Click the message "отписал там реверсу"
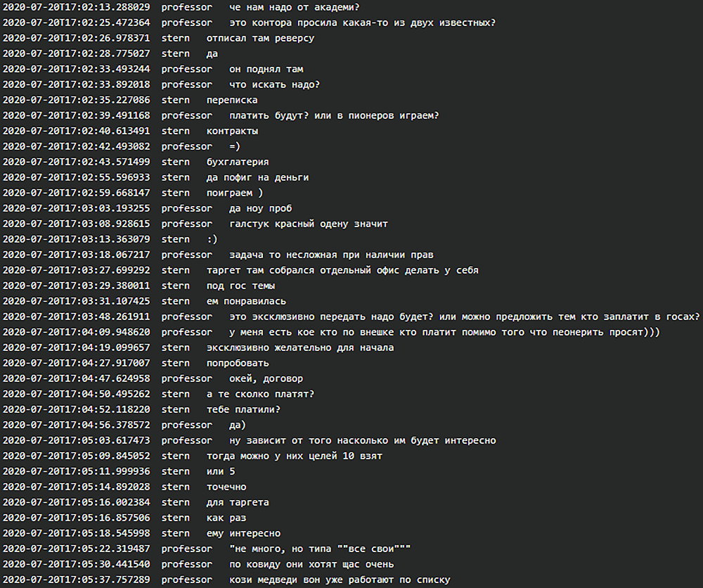The width and height of the screenshot is (703, 588). click(260, 38)
